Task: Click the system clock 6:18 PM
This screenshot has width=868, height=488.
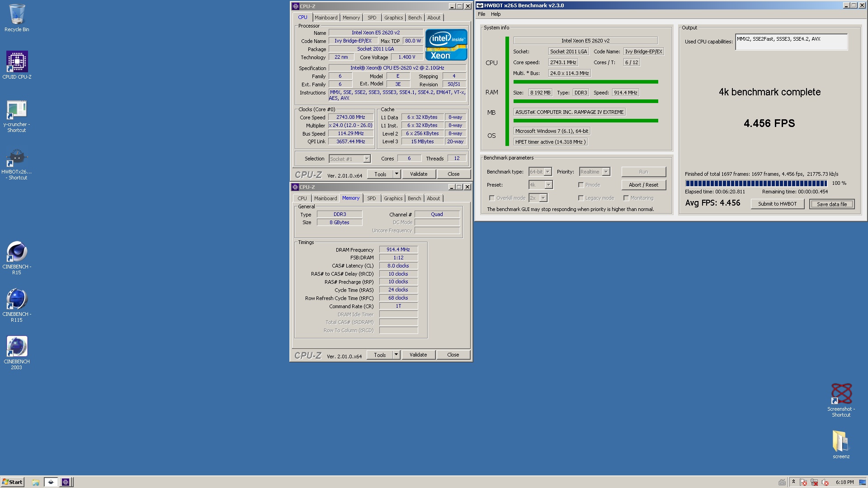Action: pos(844,482)
